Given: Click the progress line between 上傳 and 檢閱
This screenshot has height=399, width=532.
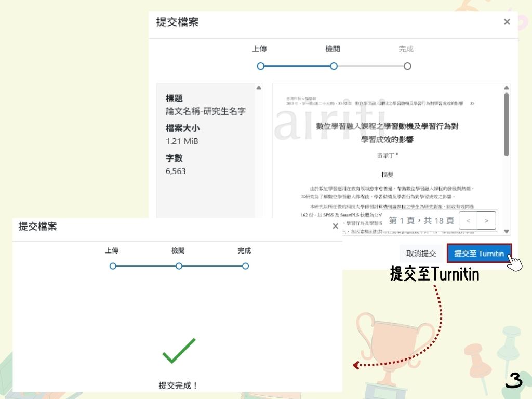Looking at the screenshot, I should click(297, 66).
